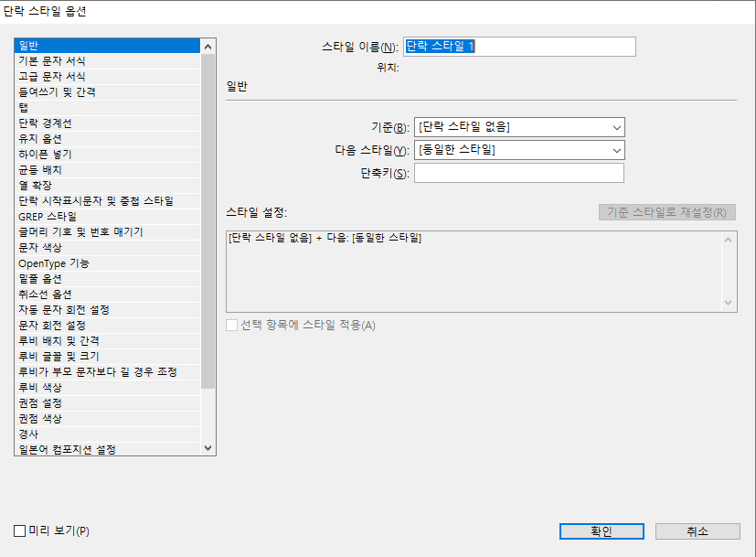This screenshot has height=557, width=756.
Task: Open 고급 문자 서식 settings
Action: pyautogui.click(x=107, y=77)
